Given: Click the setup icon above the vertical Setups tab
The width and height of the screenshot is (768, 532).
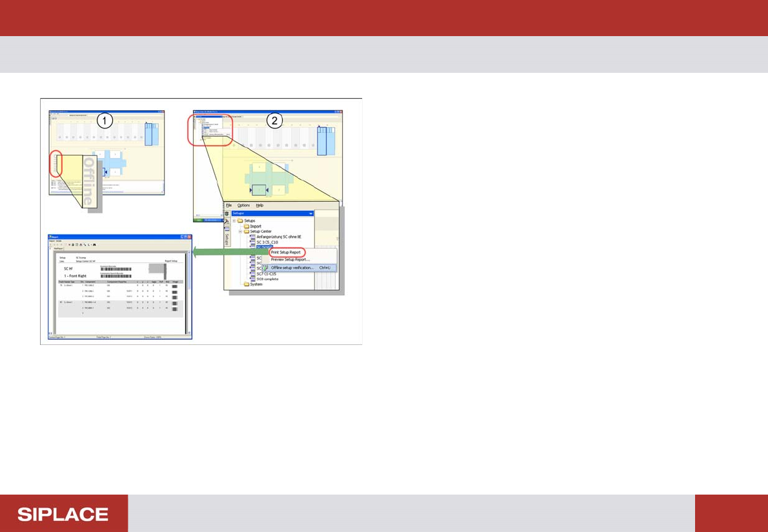Looking at the screenshot, I should pyautogui.click(x=227, y=229).
